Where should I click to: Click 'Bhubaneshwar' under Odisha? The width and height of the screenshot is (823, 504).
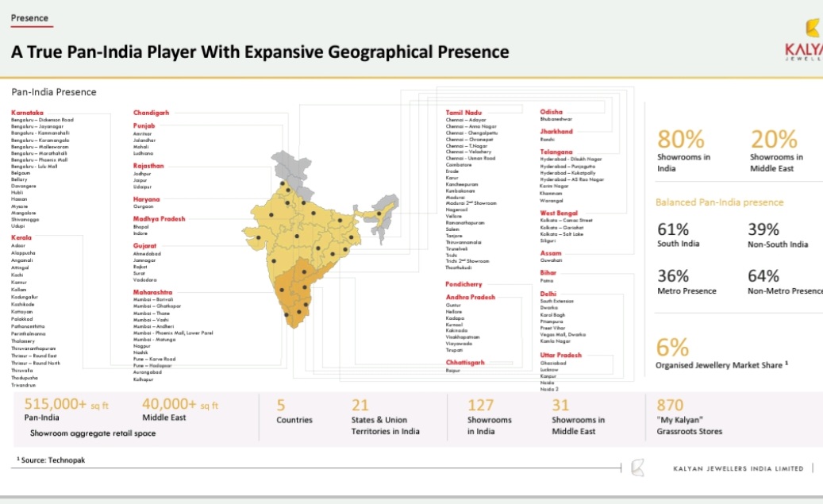click(x=556, y=119)
